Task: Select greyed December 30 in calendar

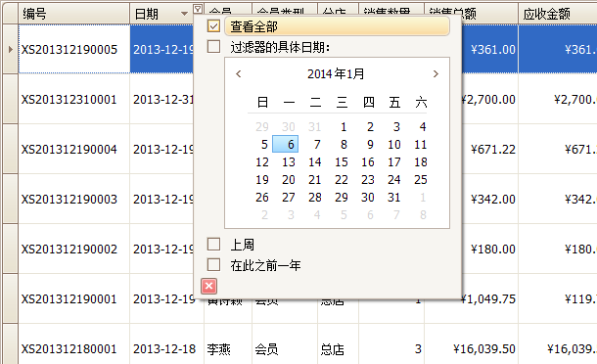Action: [288, 127]
